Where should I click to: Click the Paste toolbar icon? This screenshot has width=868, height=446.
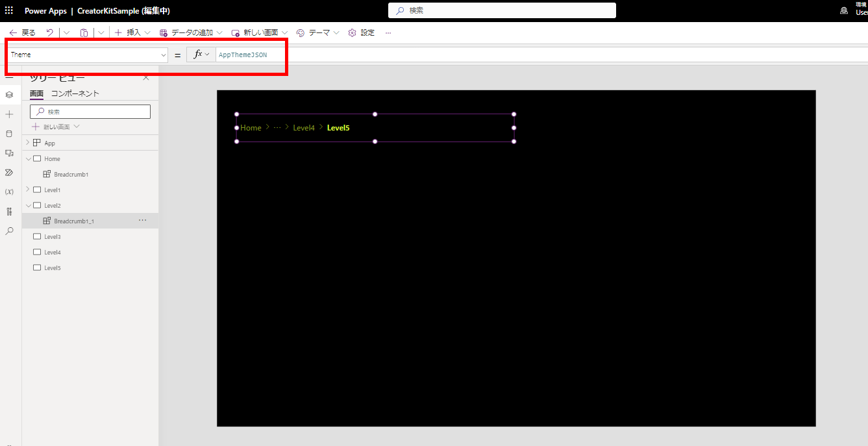(x=84, y=32)
